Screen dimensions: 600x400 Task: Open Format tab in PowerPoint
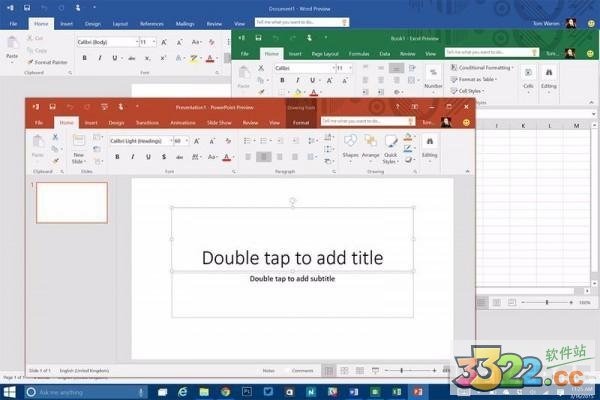(x=301, y=122)
